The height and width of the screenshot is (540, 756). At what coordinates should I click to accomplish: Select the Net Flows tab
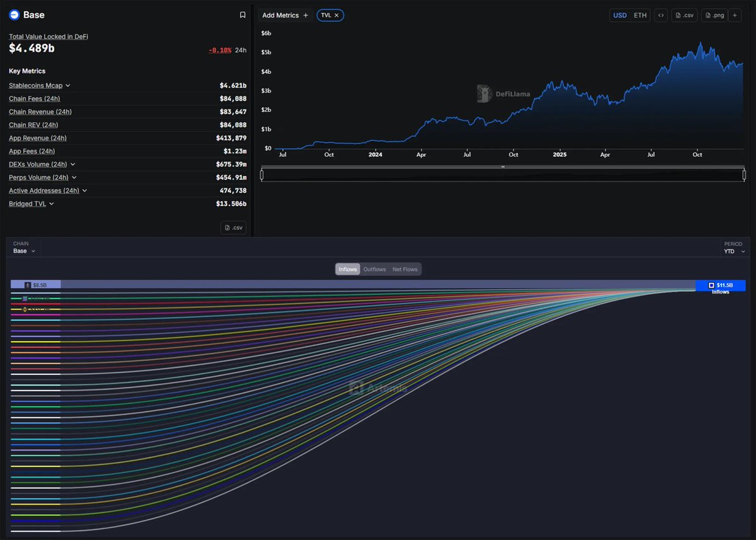(x=405, y=270)
